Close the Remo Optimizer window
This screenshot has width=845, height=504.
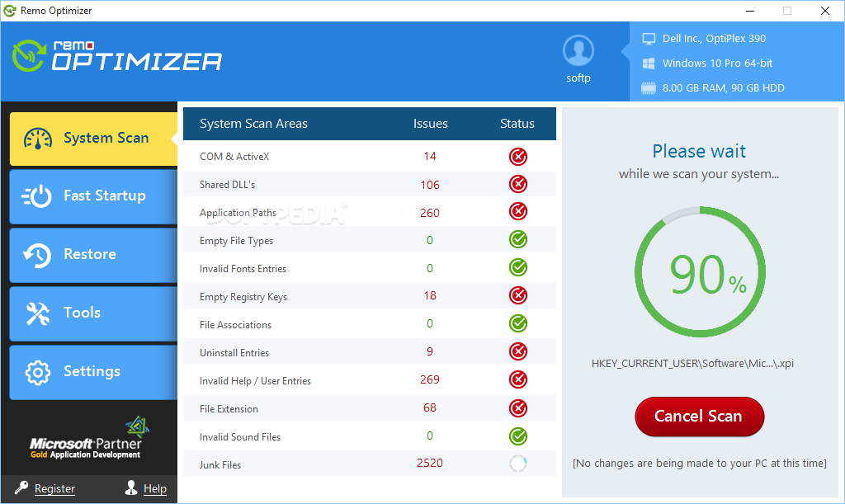(x=825, y=11)
